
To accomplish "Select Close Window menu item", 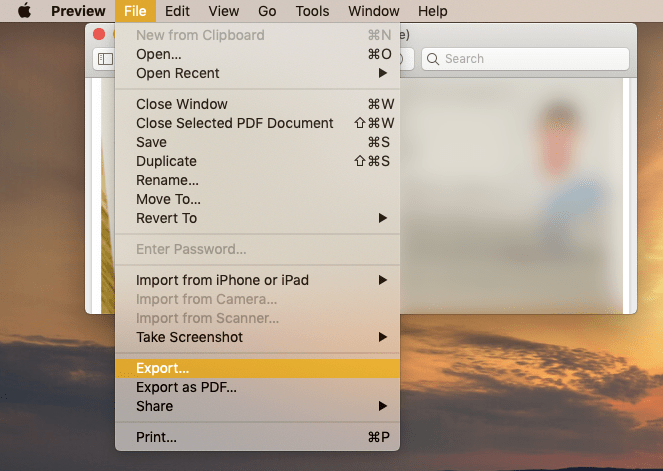I will (x=258, y=104).
